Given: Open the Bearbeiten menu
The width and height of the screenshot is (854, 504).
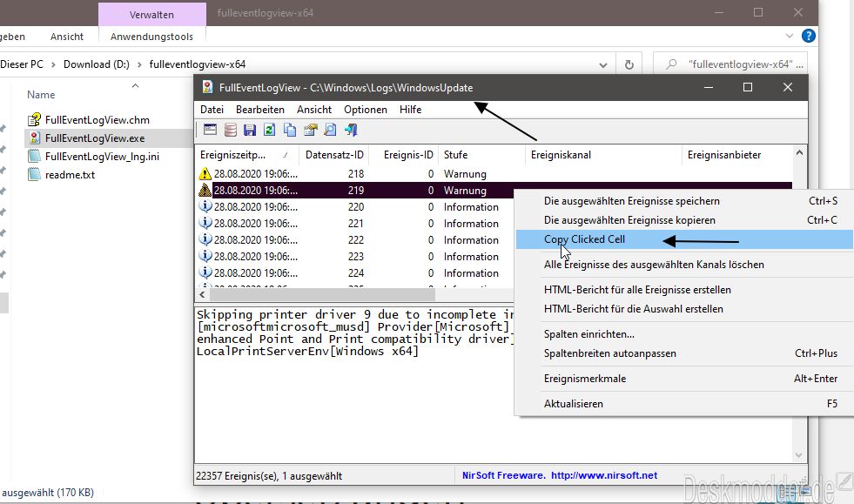Looking at the screenshot, I should click(x=260, y=110).
